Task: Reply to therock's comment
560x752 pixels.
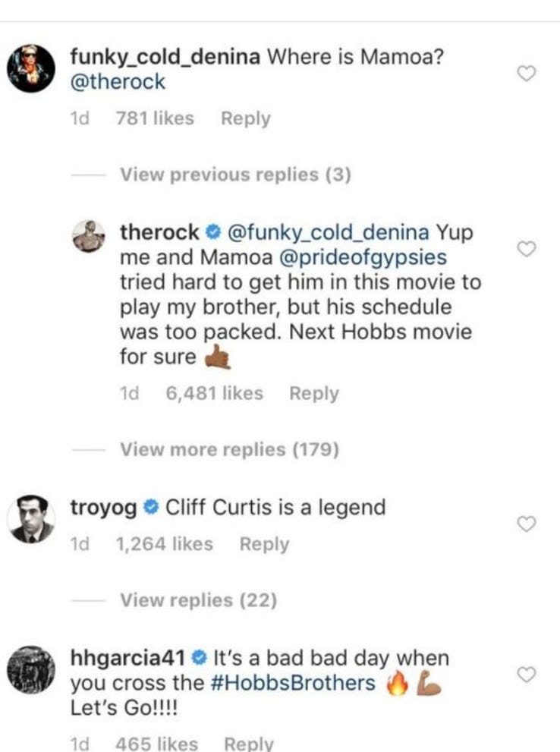Action: point(314,393)
